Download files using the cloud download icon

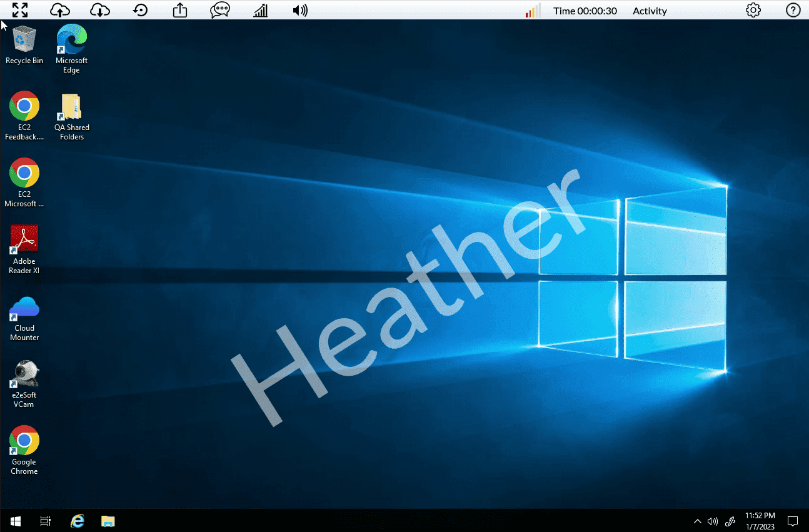(100, 10)
